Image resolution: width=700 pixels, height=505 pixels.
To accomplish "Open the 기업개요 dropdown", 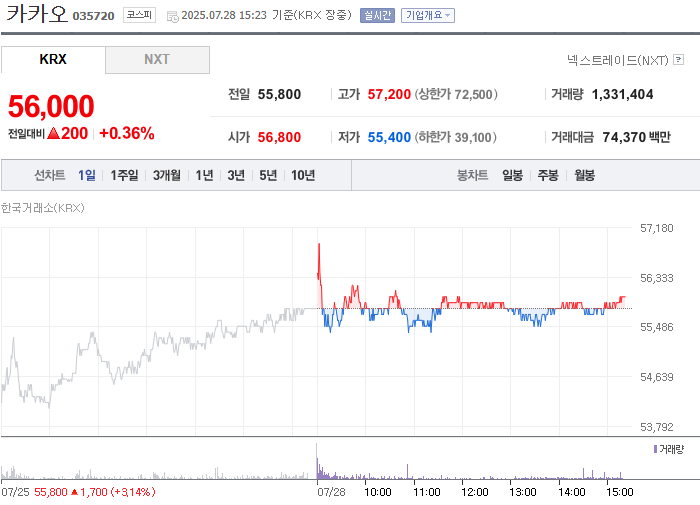I will pyautogui.click(x=428, y=16).
